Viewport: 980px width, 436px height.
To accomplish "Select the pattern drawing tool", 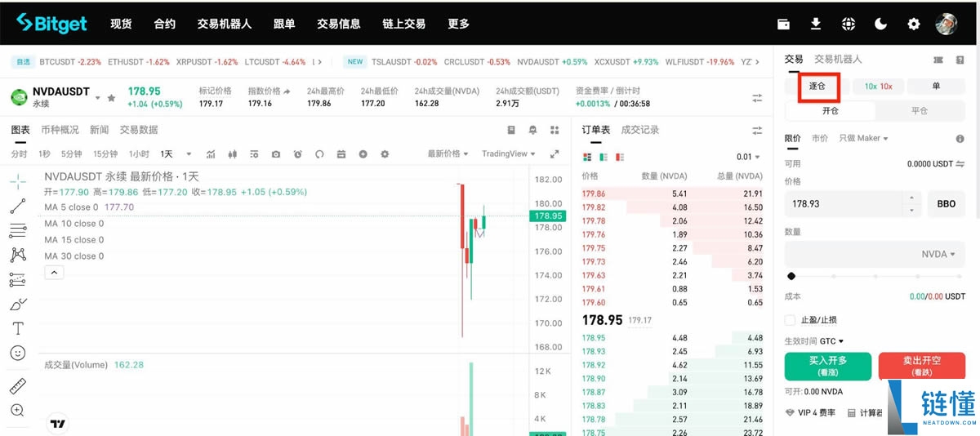I will pos(17,255).
